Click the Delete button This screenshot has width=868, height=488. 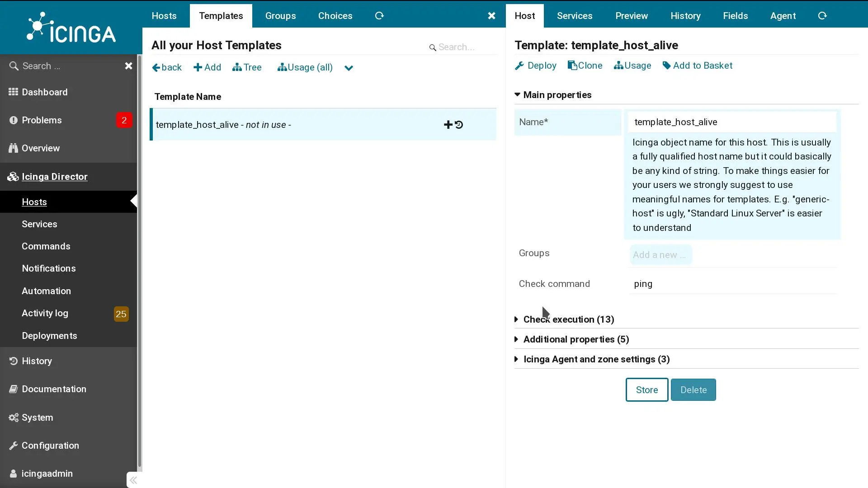coord(693,390)
